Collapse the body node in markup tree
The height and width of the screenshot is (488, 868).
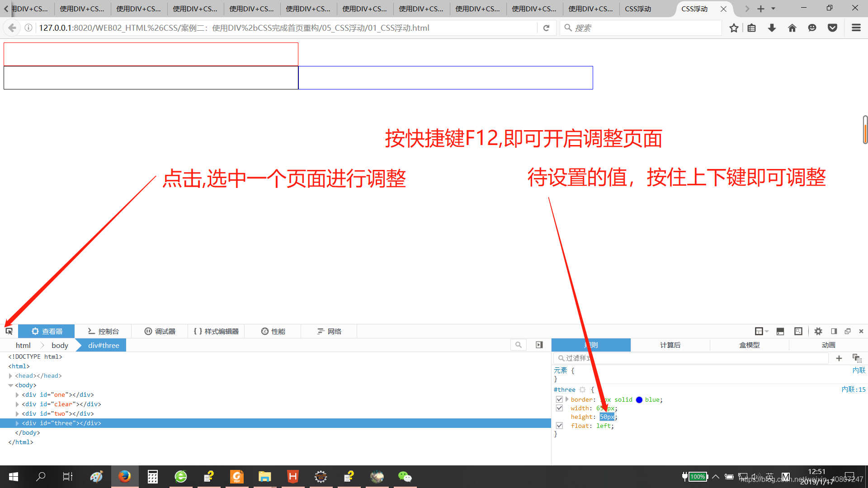click(10, 385)
